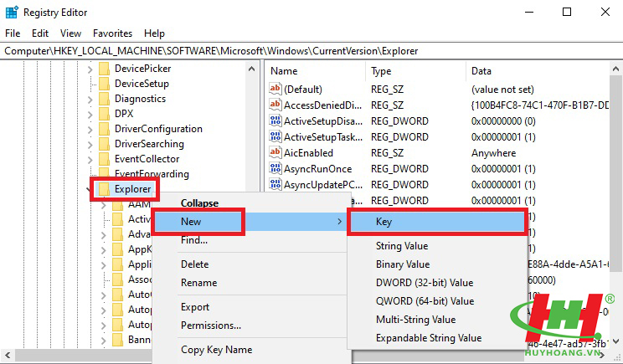Click the values pane scroll-up arrow
This screenshot has width=623, height=364.
click(x=615, y=69)
